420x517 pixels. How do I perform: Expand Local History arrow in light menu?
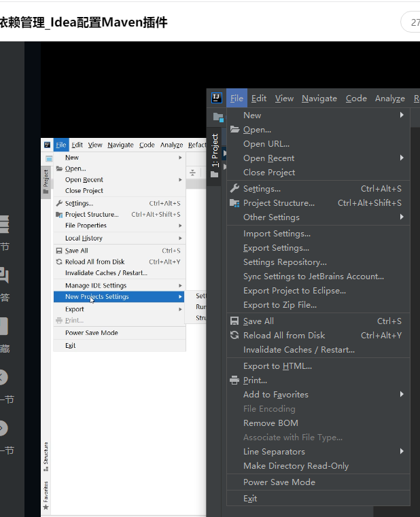click(x=181, y=238)
